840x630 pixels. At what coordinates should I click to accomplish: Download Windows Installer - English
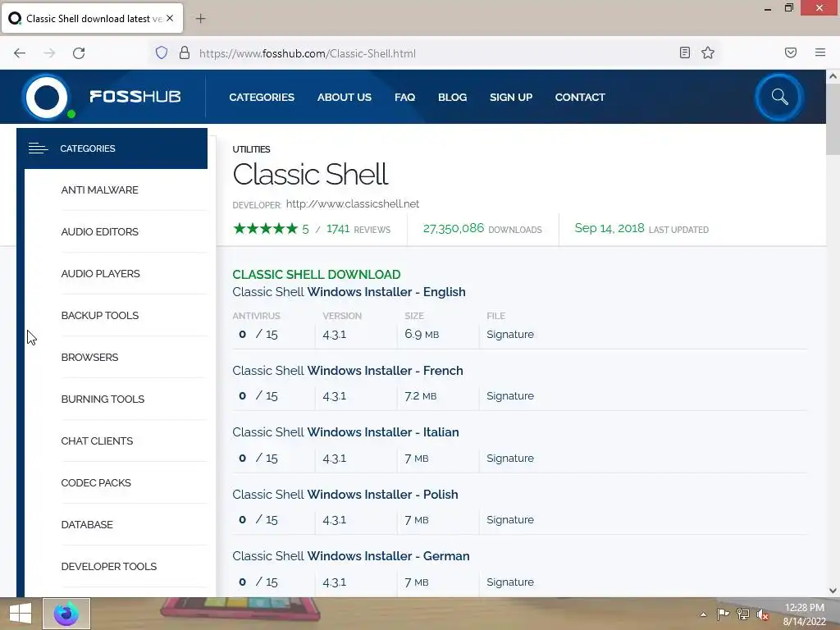349,292
